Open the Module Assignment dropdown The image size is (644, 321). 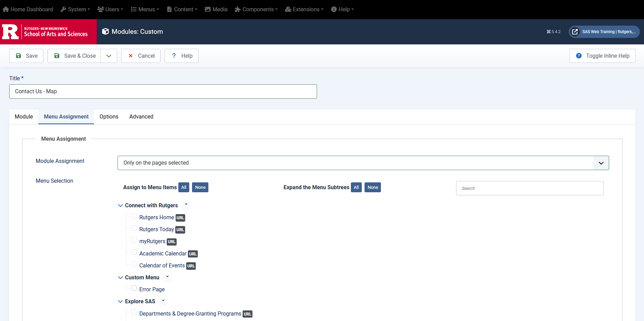pos(363,163)
